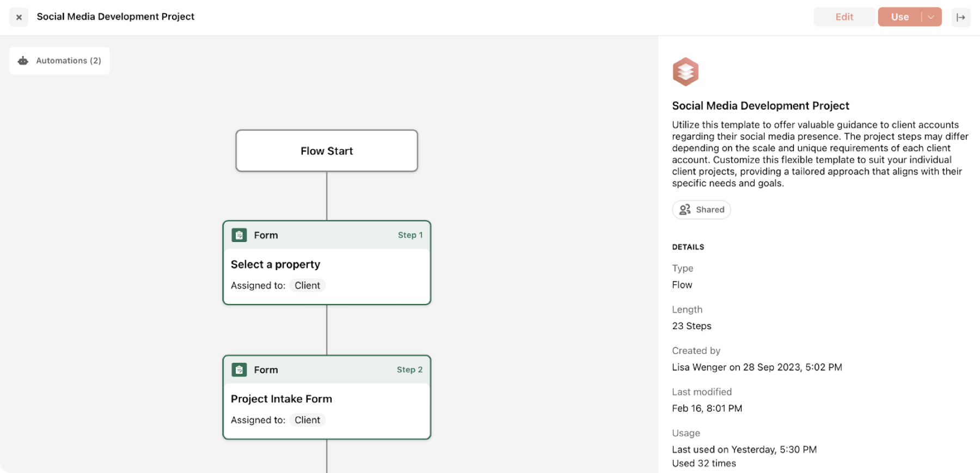
Task: Click Client assignee tag in Step 2
Action: click(x=308, y=420)
